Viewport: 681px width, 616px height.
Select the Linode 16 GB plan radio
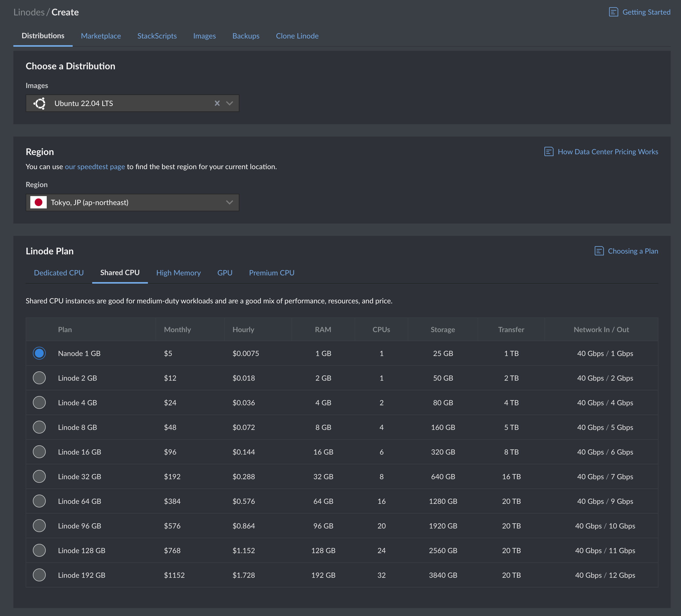[x=39, y=452]
